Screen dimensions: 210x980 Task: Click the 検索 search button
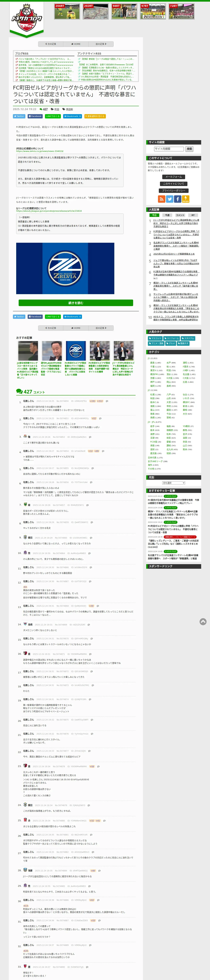pos(189,149)
